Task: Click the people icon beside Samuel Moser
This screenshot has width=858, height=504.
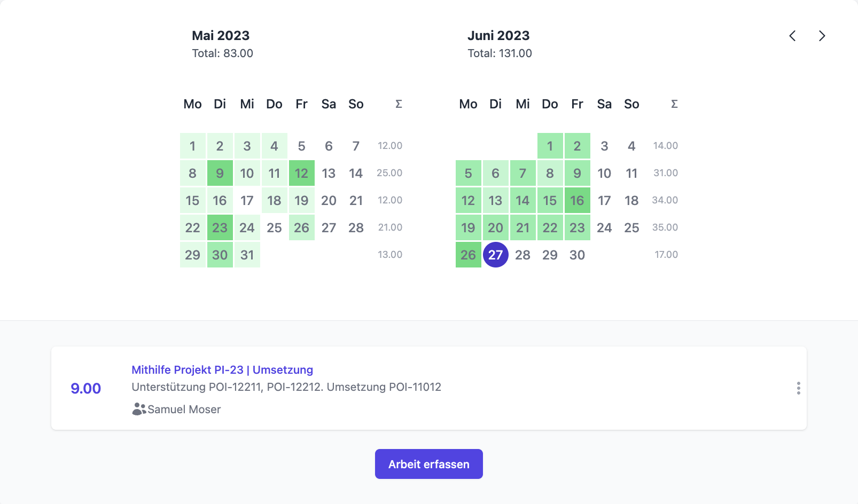Action: (x=139, y=409)
